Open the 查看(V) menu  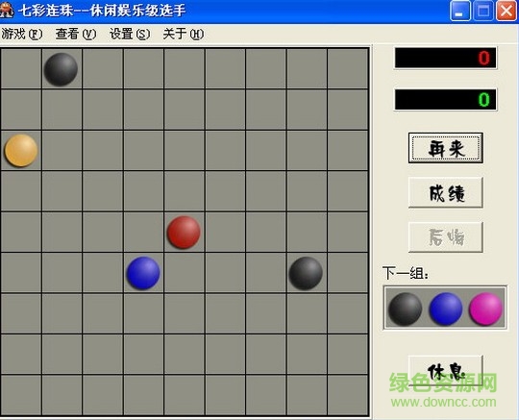click(x=76, y=34)
